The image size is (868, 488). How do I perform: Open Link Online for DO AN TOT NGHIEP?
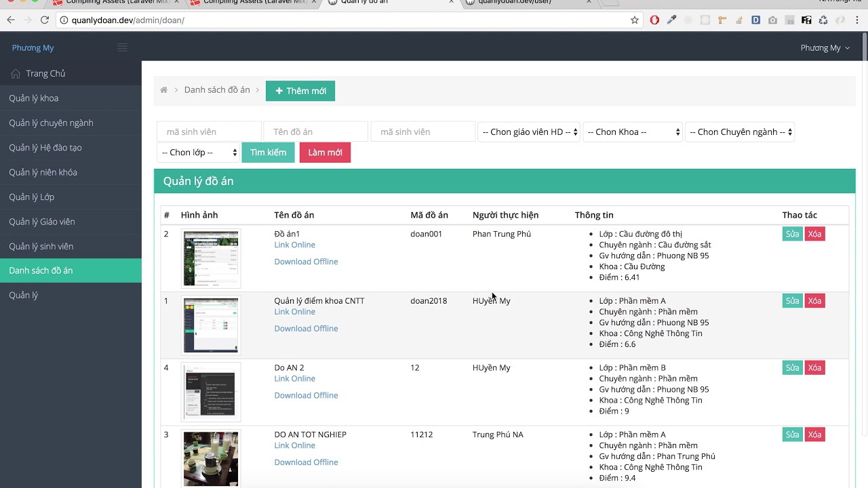pyautogui.click(x=294, y=445)
